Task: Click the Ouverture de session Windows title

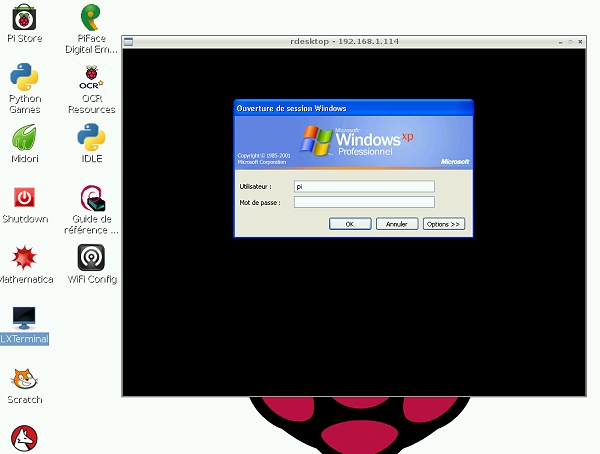Action: 291,108
